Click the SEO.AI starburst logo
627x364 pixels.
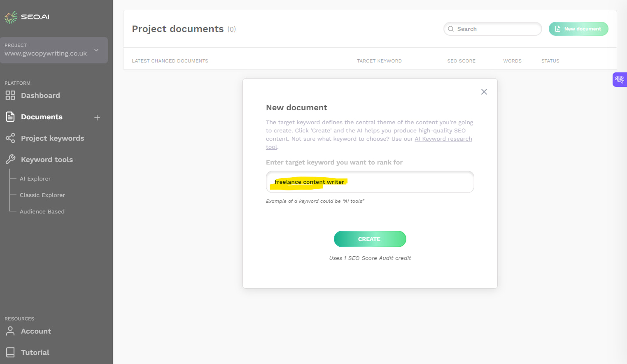pos(11,17)
